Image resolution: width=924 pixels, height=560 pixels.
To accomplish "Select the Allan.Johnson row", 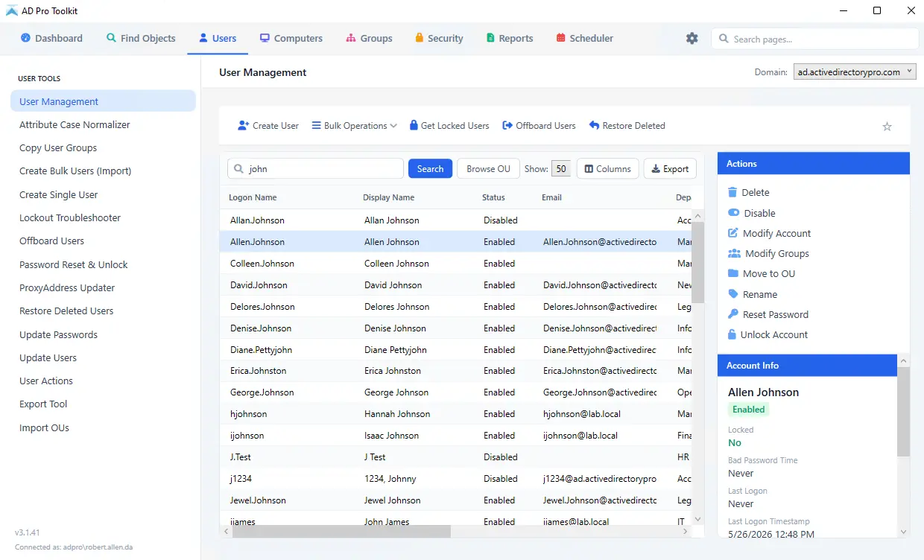I will pos(456,220).
